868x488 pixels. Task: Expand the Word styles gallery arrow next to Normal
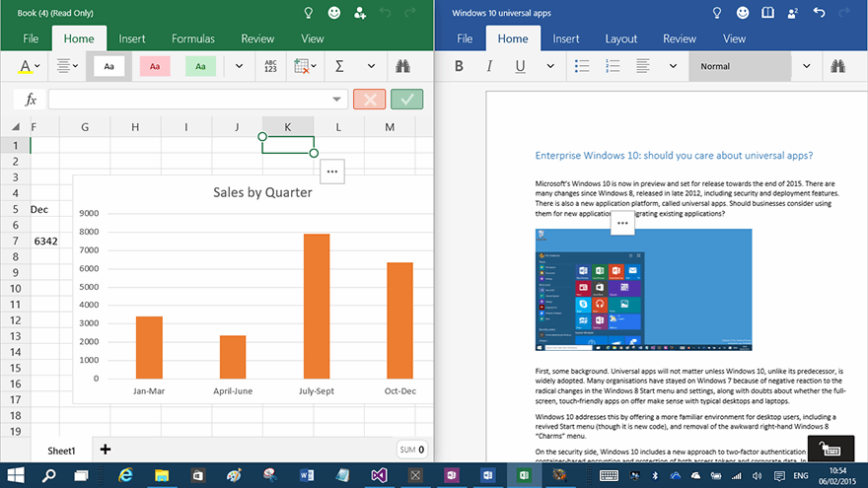click(806, 66)
